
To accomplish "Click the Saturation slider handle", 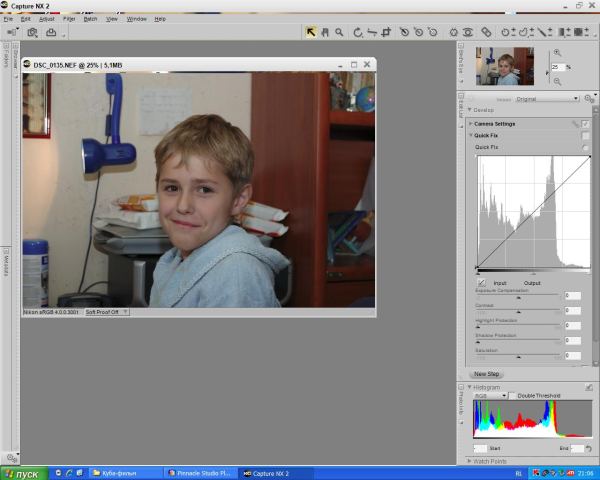I will coord(519,357).
